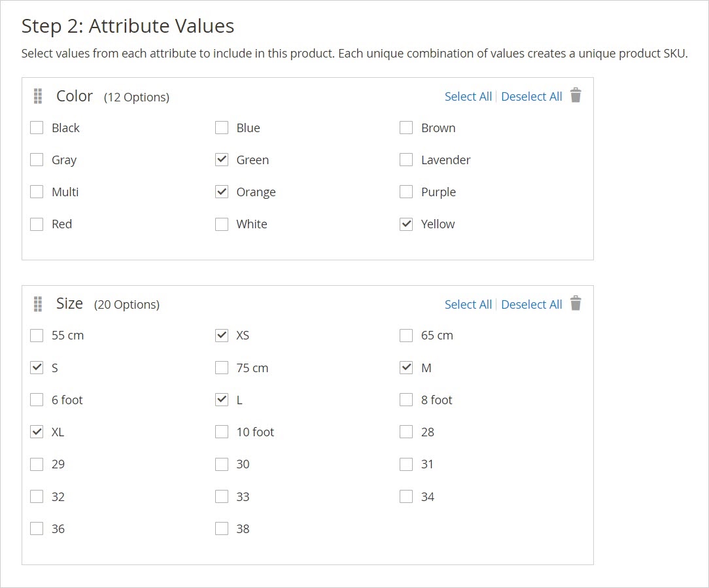
Task: Select the 38 size checkbox
Action: (x=222, y=529)
